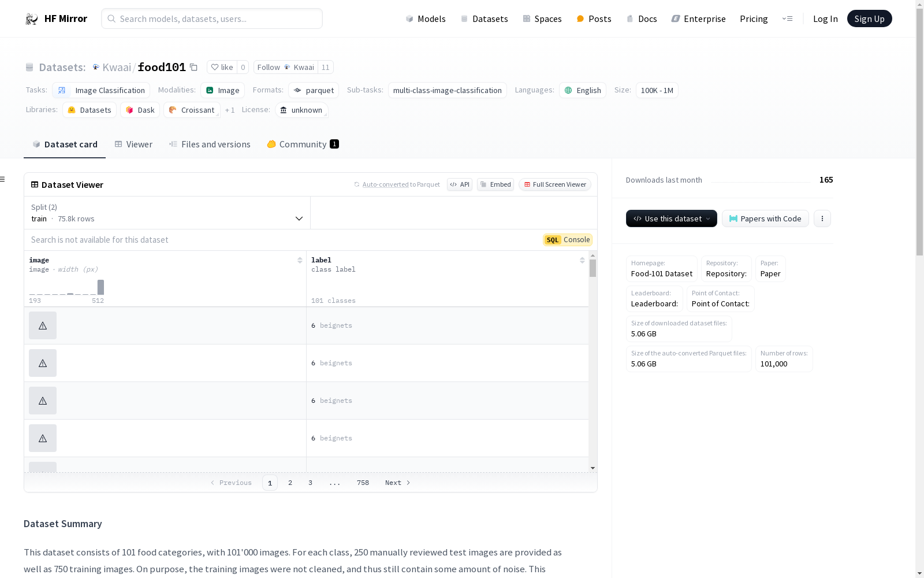Image resolution: width=924 pixels, height=578 pixels.
Task: Click Next page in pagination
Action: pos(398,483)
